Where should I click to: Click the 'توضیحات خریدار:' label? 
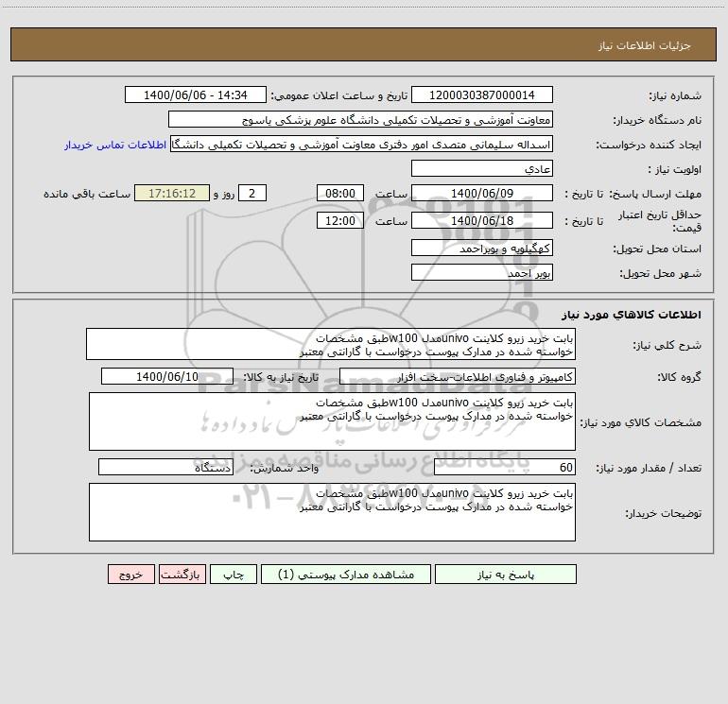(x=663, y=513)
